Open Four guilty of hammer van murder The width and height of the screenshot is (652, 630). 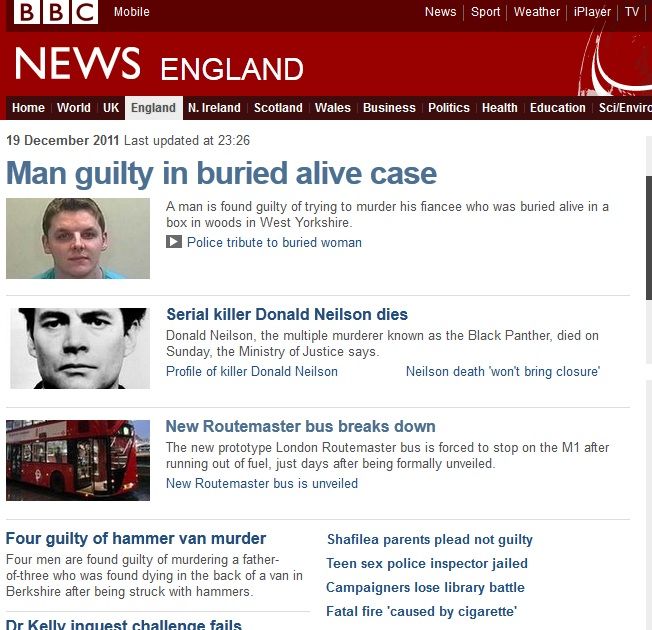tap(136, 539)
